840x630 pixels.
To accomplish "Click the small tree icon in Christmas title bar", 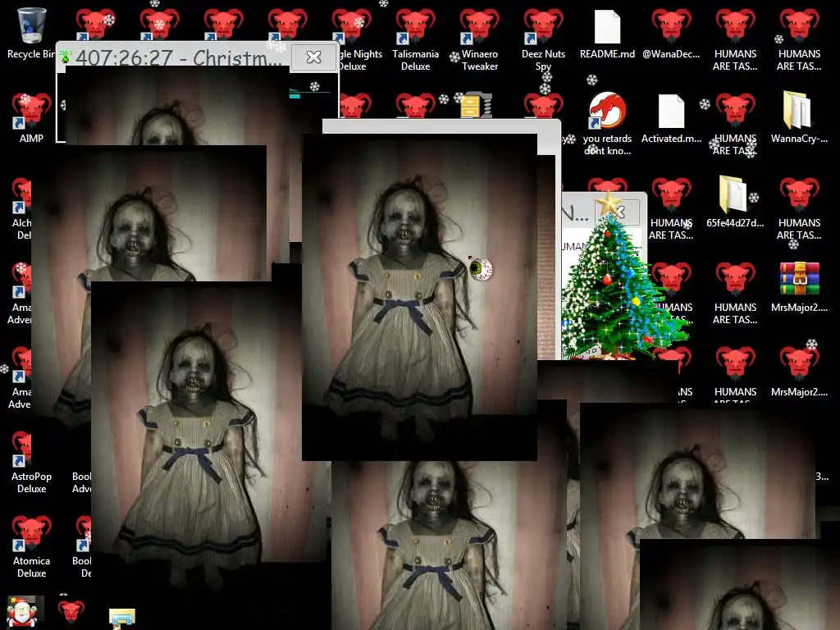I will 65,57.
